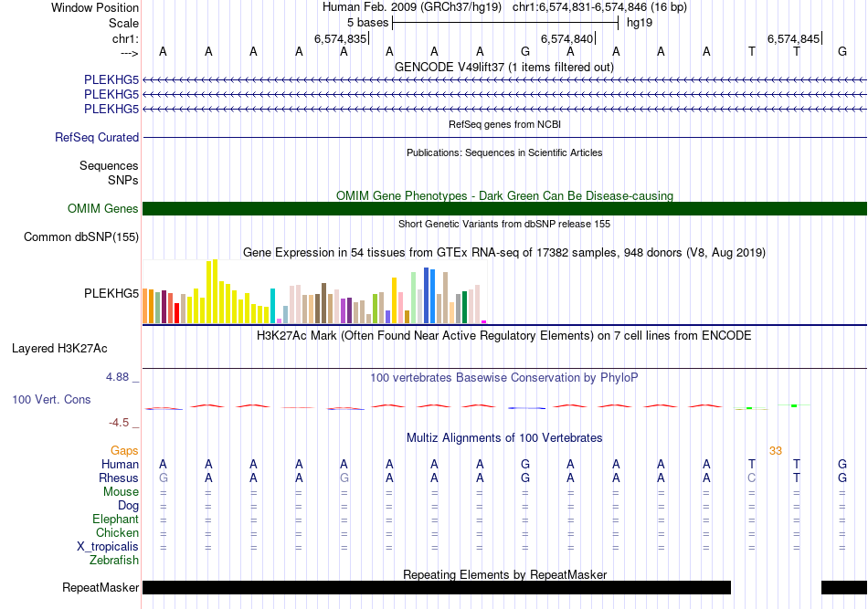This screenshot has height=609, width=868.
Task: Click the dark green OMIM Genes bar
Action: (x=505, y=208)
